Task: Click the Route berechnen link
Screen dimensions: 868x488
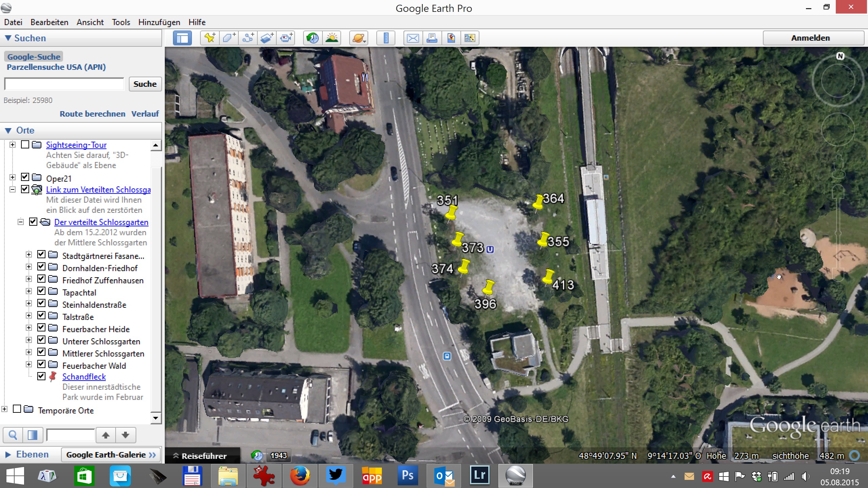Action: [x=92, y=114]
